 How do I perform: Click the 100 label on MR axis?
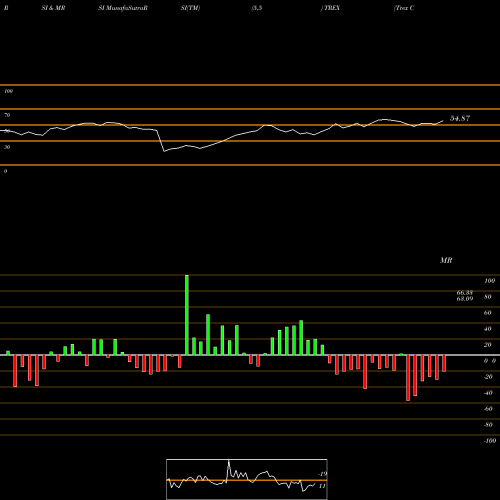489,281
